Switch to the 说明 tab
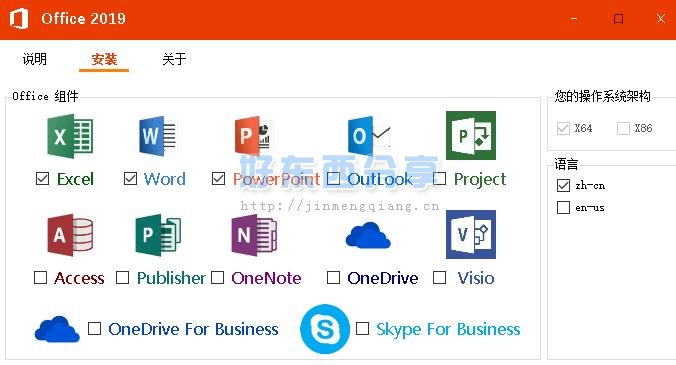This screenshot has height=365, width=676. pyautogui.click(x=34, y=59)
